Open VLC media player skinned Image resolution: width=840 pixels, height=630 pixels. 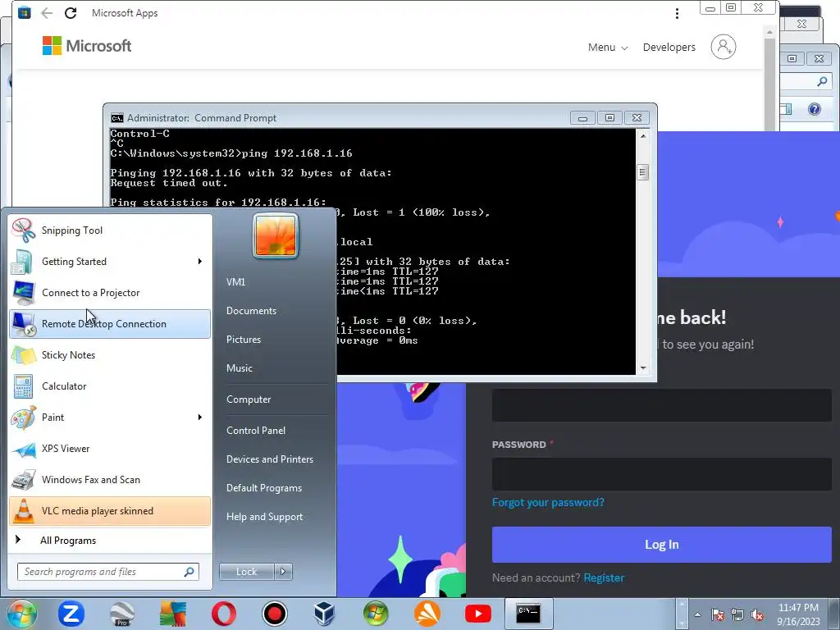(x=110, y=510)
